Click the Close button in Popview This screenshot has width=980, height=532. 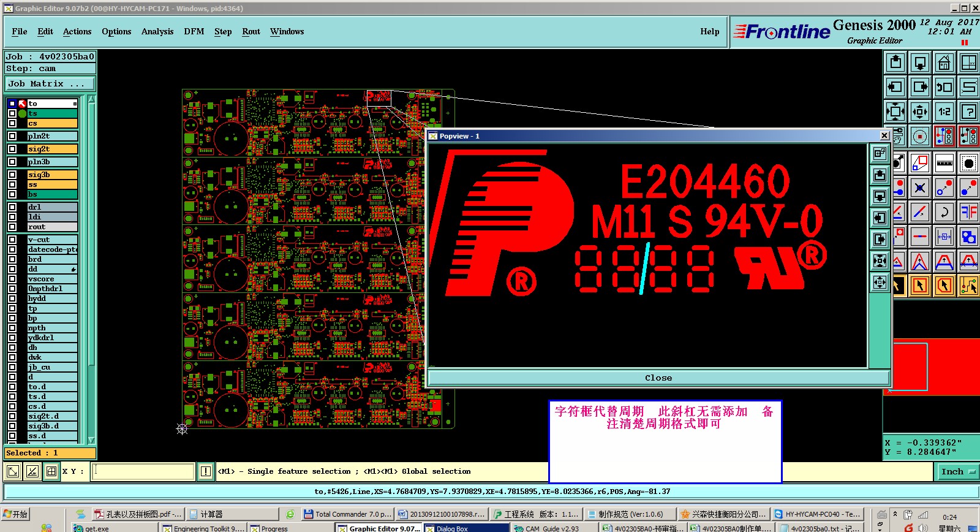pos(658,378)
